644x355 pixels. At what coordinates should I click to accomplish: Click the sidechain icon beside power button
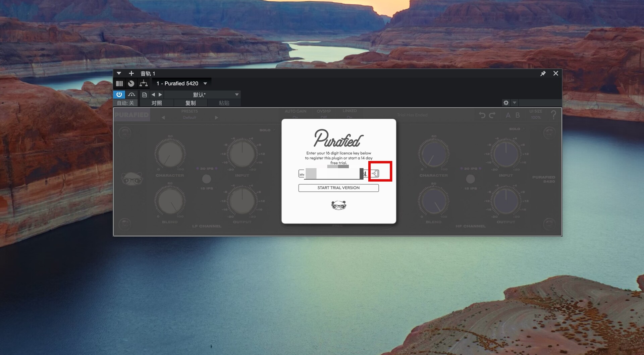click(131, 95)
